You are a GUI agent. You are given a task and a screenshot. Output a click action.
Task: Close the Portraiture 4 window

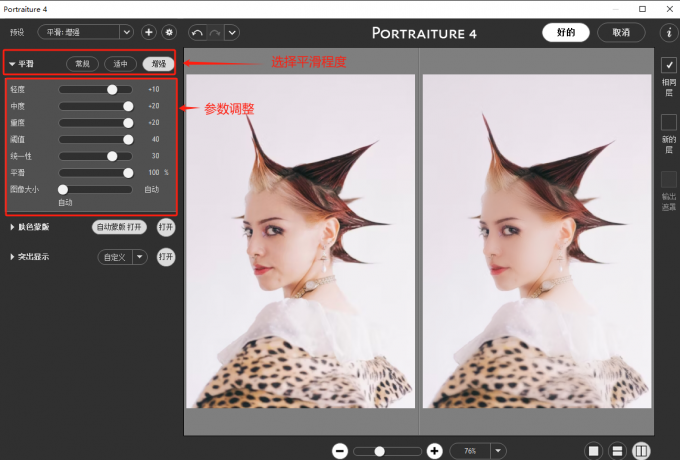(x=670, y=9)
